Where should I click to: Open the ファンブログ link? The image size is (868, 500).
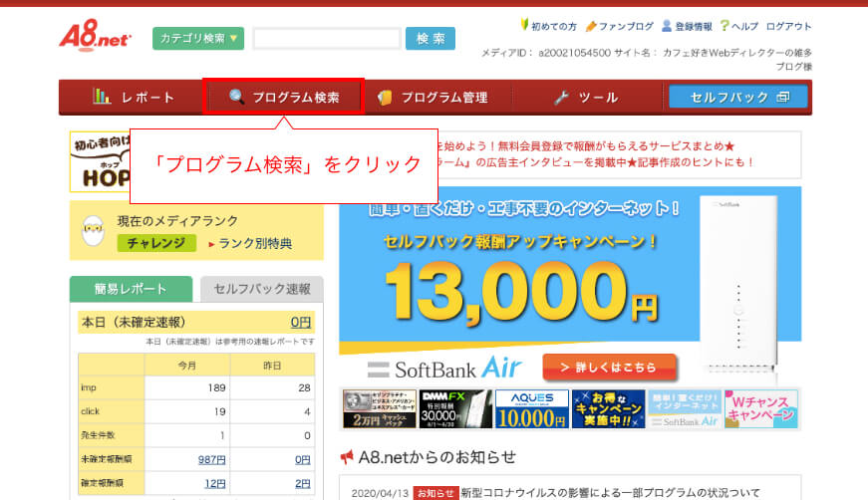[x=626, y=26]
